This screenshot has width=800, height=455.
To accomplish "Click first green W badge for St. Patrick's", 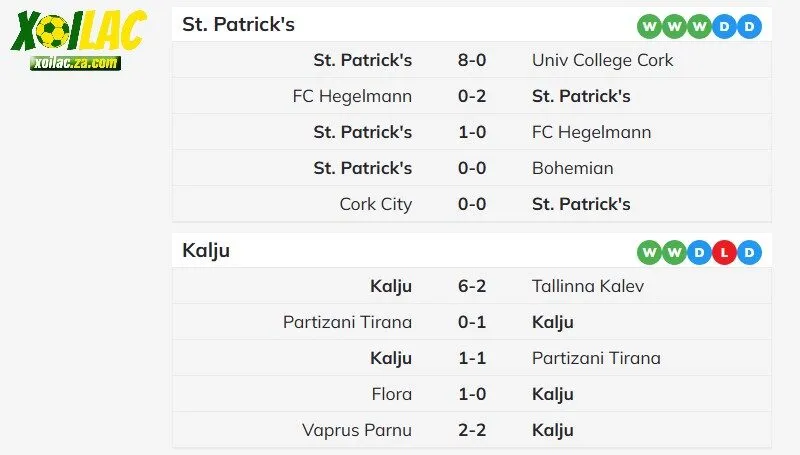I will [649, 26].
